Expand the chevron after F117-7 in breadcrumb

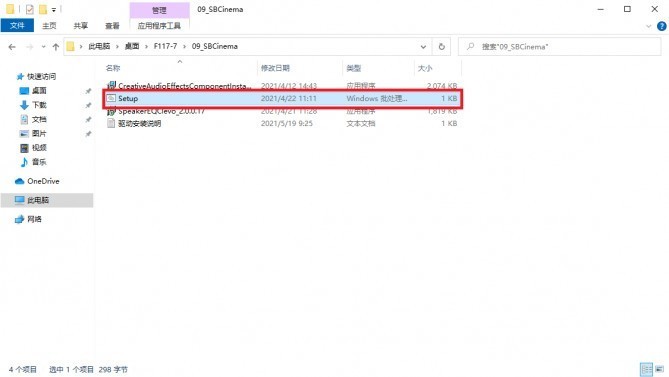pos(184,46)
